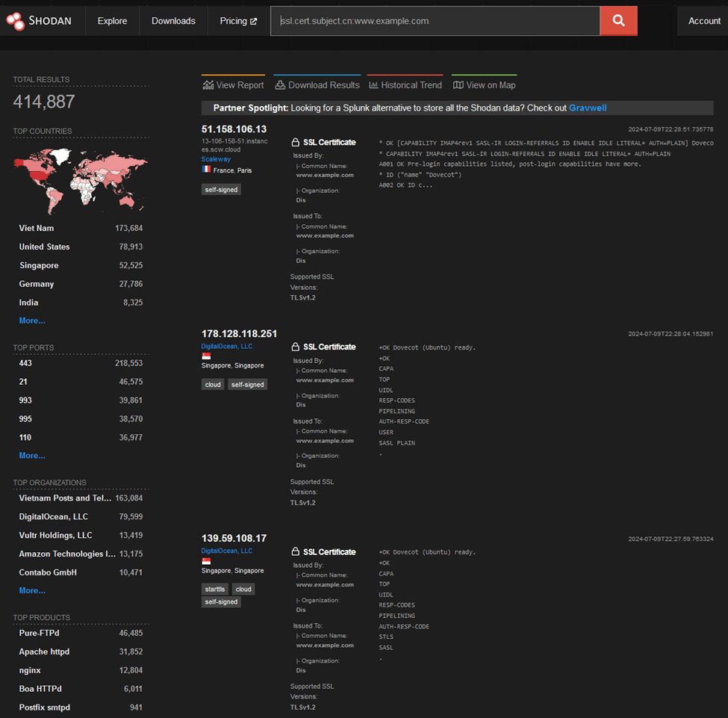Click the SSL lock icon for 51.158.106.13
The height and width of the screenshot is (718, 728).
click(x=295, y=142)
